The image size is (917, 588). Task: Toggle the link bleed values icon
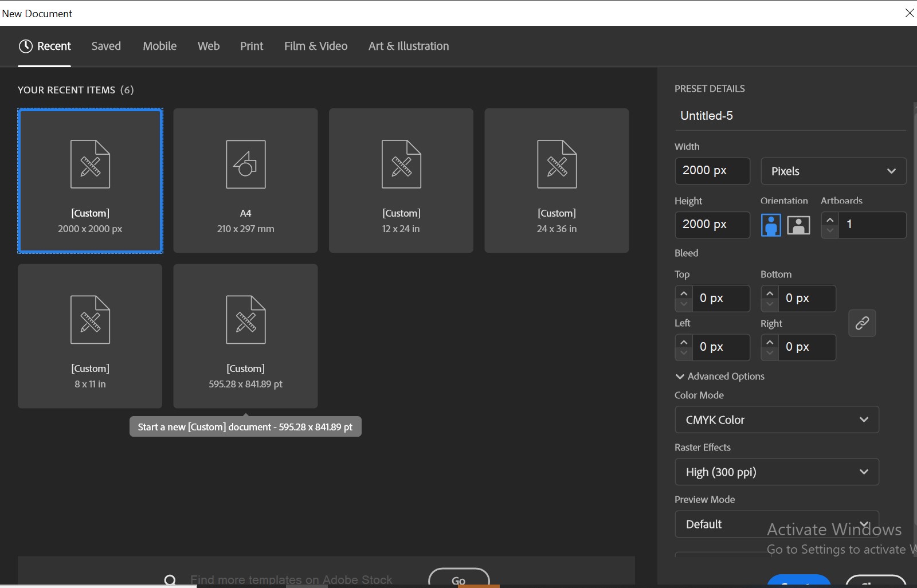pos(862,323)
